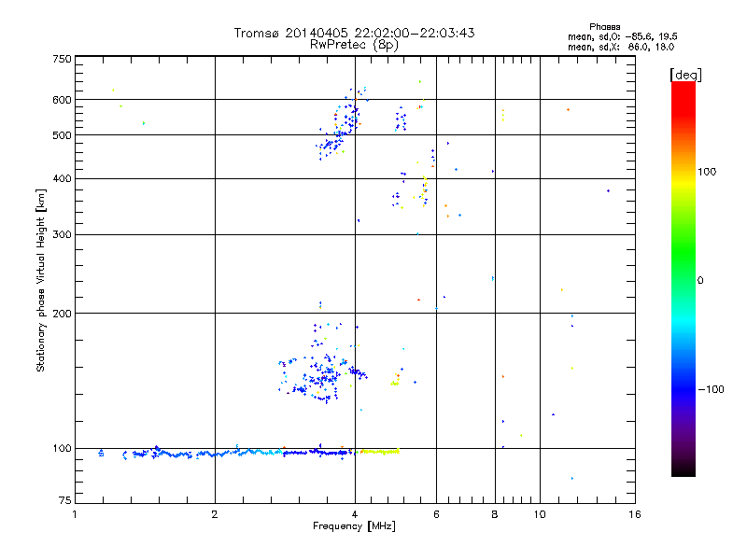
Task: Click the '1' x-axis tick label
Action: (75, 514)
